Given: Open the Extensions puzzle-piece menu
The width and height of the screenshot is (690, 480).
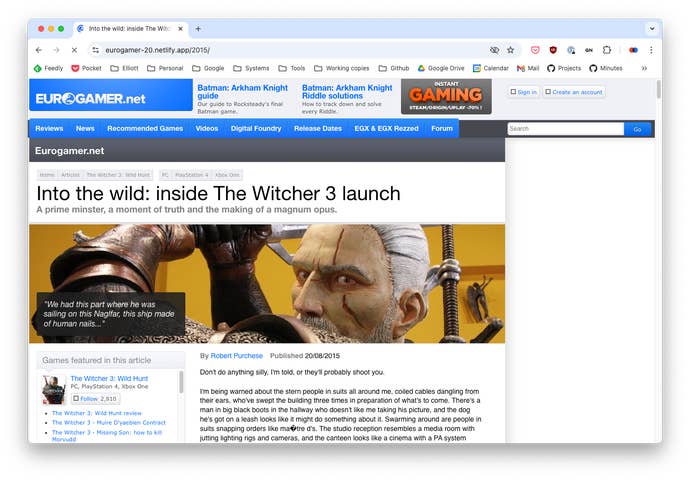Looking at the screenshot, I should tap(607, 50).
